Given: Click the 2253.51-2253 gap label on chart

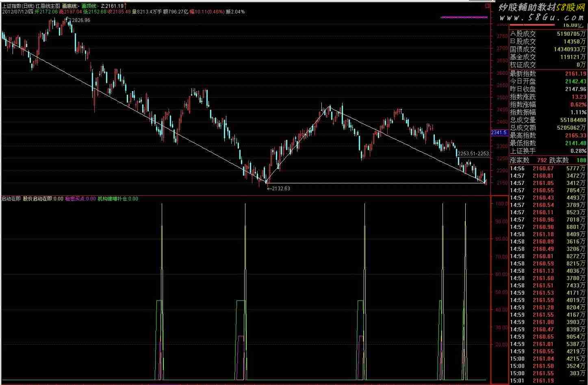Looking at the screenshot, I should click(473, 154).
